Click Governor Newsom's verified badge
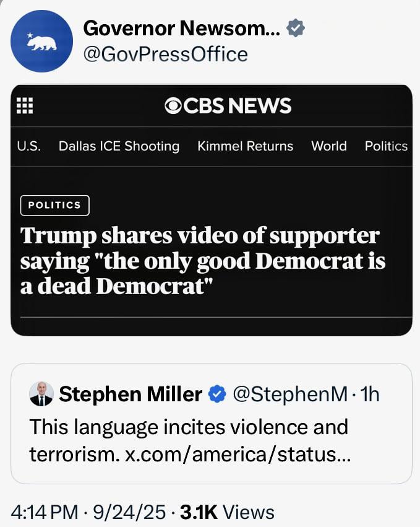Image resolution: width=420 pixels, height=527 pixels. [296, 28]
